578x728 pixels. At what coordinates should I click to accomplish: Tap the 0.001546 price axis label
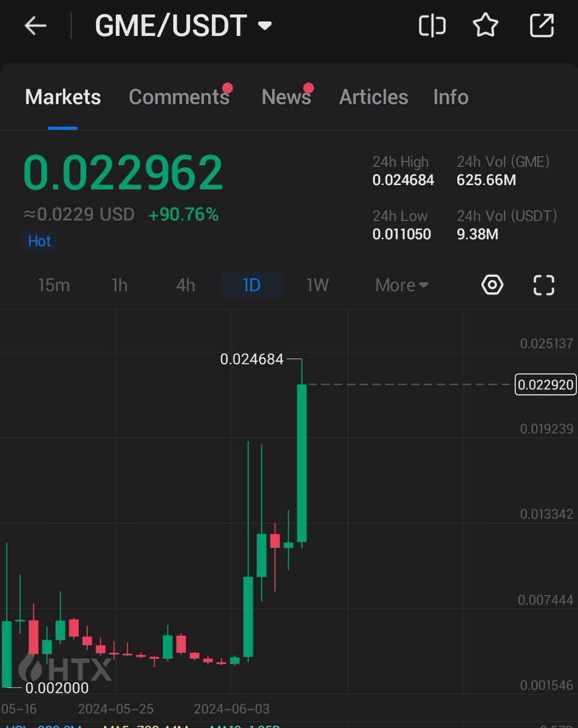(x=546, y=686)
